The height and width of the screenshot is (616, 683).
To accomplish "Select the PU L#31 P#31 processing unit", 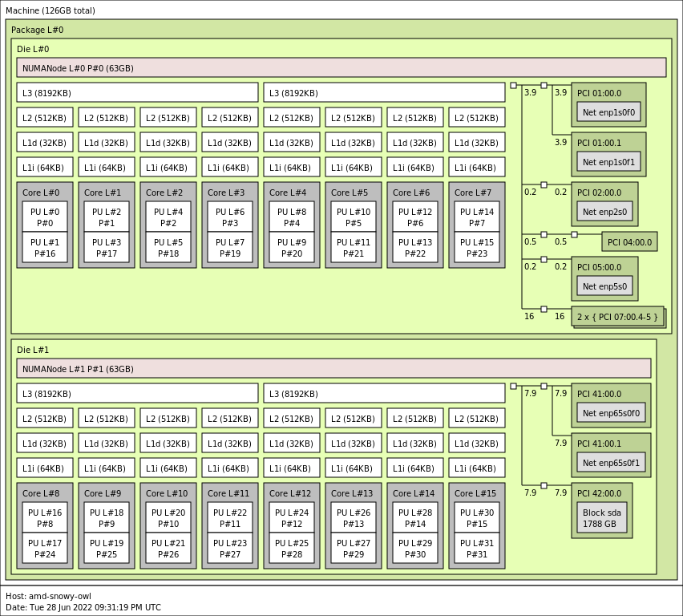I will coord(477,549).
